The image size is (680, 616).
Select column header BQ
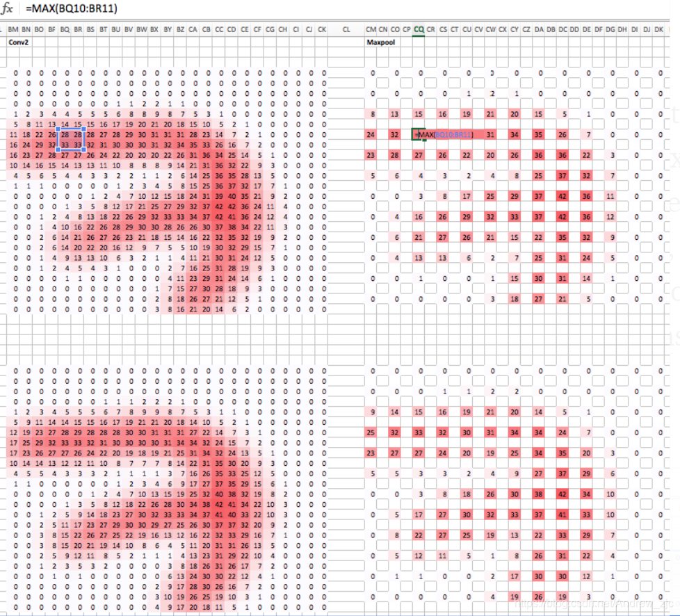pyautogui.click(x=65, y=29)
